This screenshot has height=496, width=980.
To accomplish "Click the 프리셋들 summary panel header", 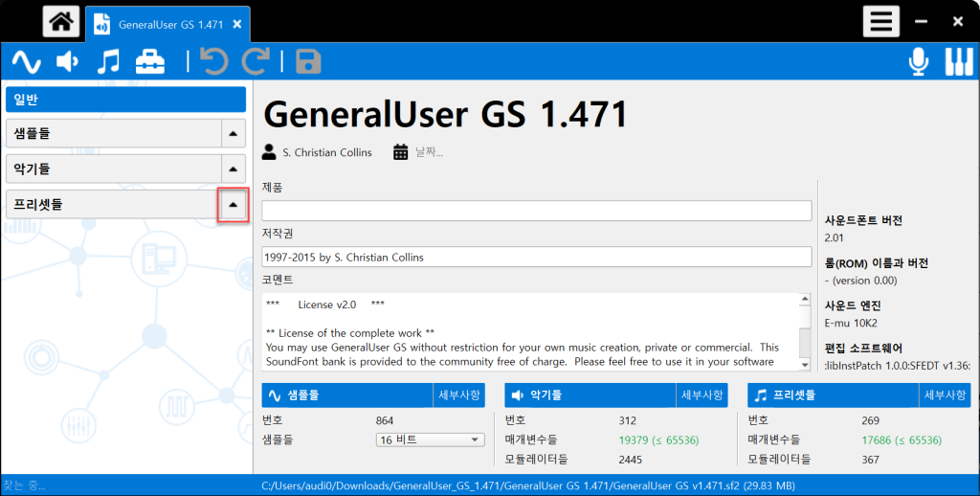I will (x=834, y=395).
